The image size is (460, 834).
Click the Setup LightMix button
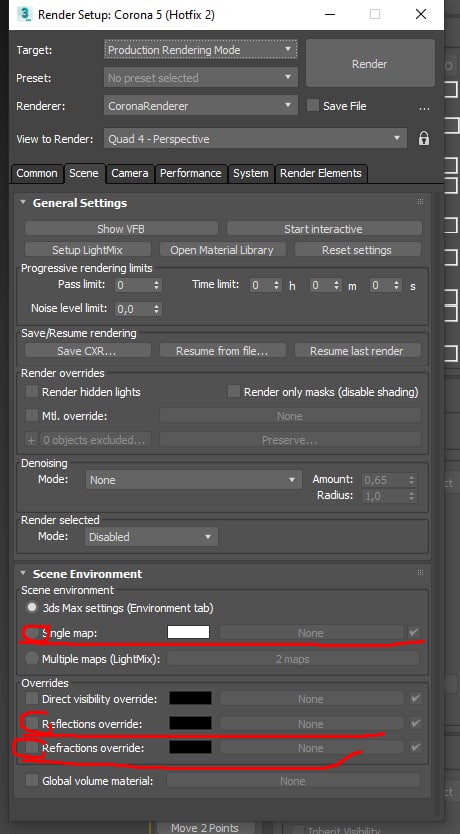(88, 249)
